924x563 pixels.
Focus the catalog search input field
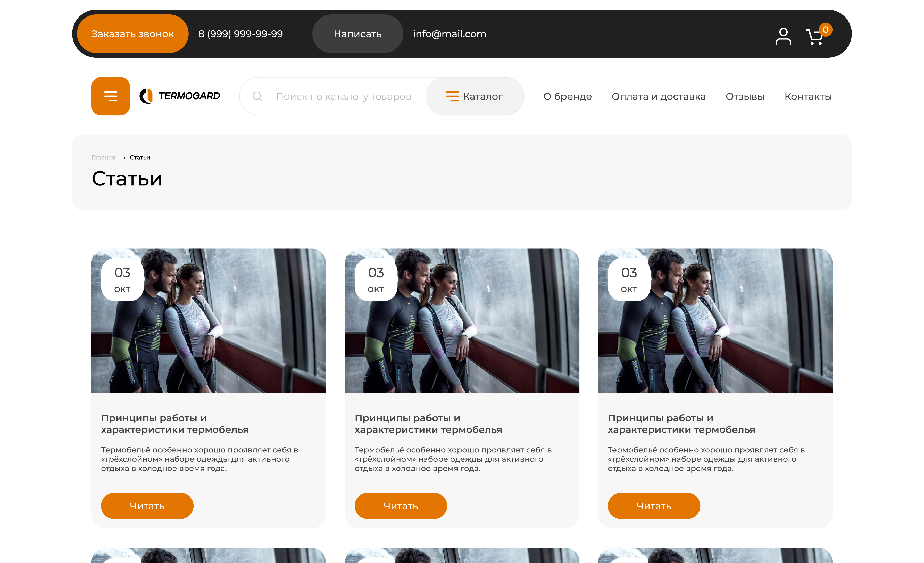343,96
